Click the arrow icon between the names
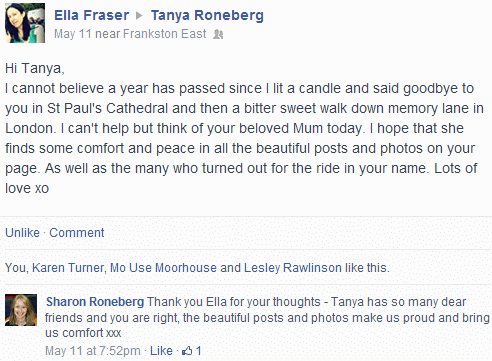 click(139, 15)
